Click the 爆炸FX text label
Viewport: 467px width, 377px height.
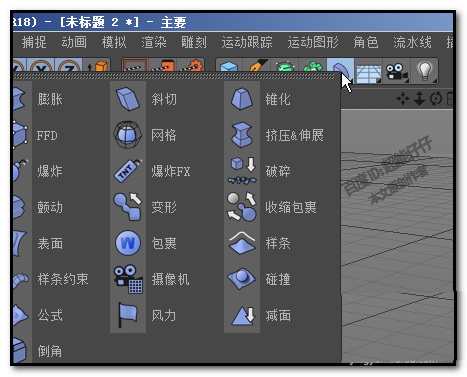[x=171, y=171]
